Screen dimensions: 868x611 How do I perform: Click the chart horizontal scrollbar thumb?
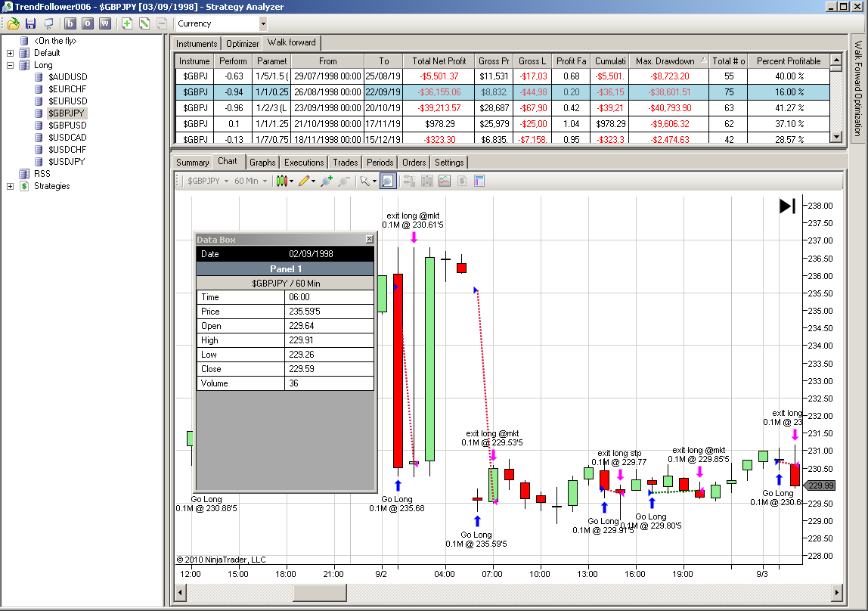tap(320, 593)
